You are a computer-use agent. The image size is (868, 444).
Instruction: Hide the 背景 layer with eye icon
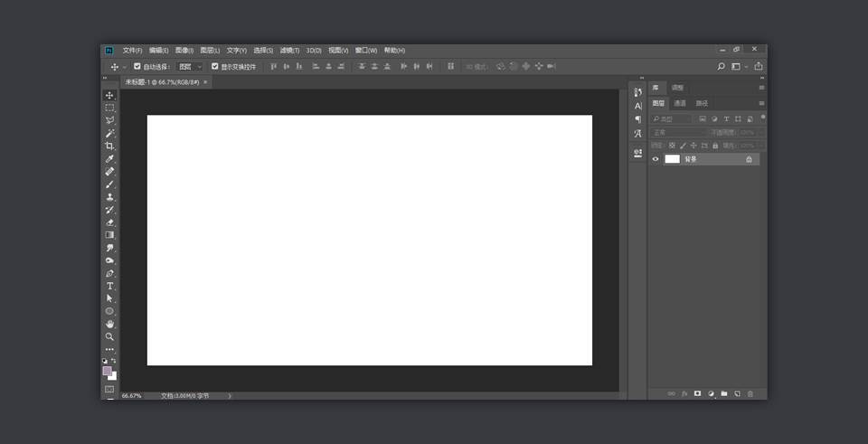[656, 159]
